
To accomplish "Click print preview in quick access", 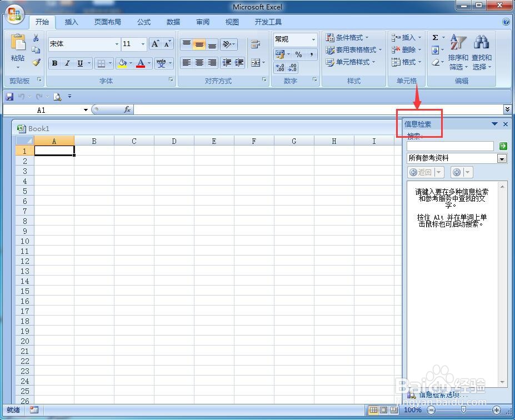I will (57, 97).
